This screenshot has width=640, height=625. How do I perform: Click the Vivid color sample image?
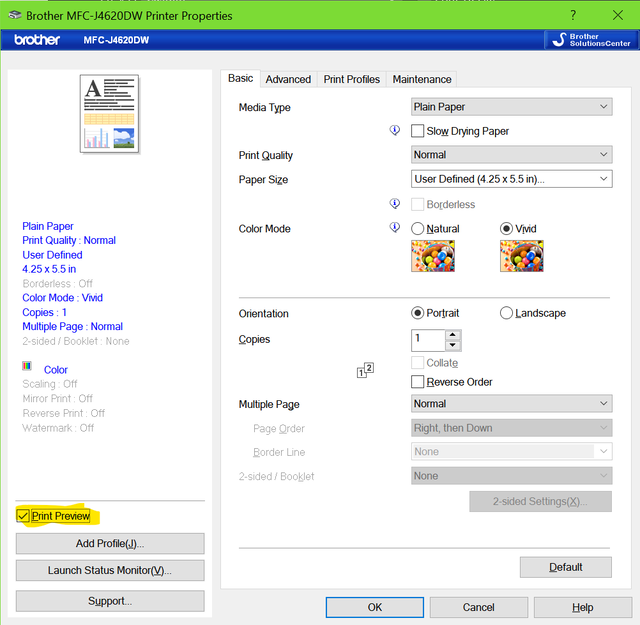[522, 256]
